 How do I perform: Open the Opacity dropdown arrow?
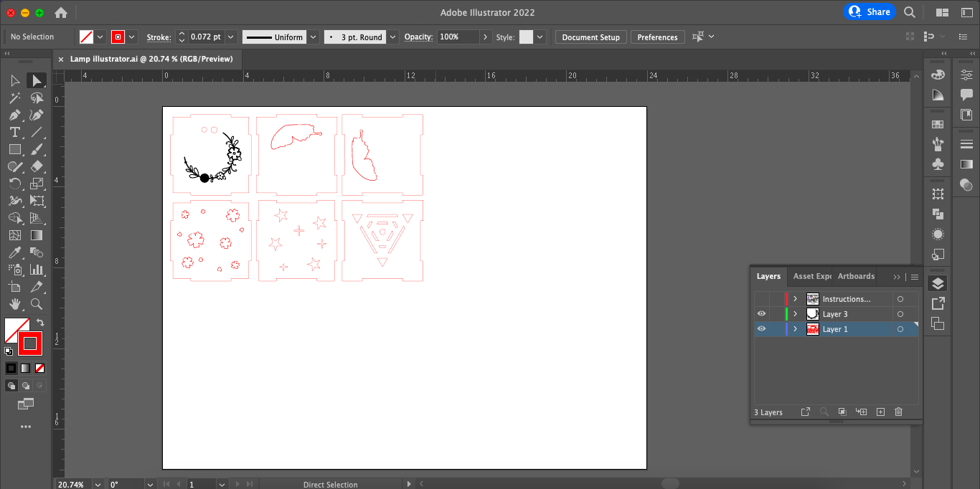tap(486, 37)
